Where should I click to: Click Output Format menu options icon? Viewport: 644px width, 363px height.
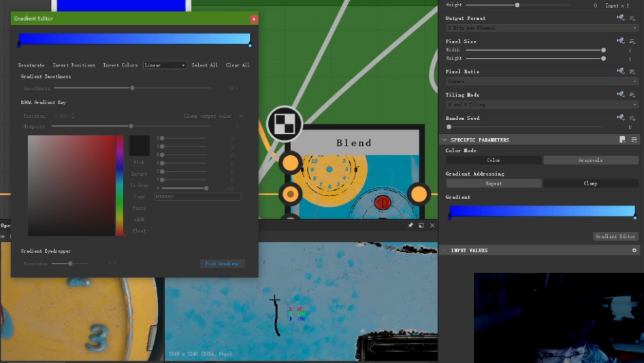tap(632, 18)
